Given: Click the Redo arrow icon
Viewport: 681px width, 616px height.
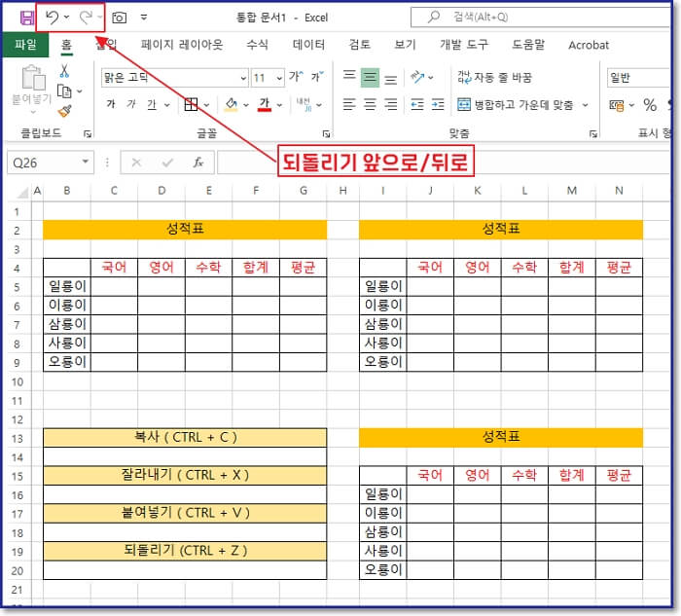Looking at the screenshot, I should 86,18.
